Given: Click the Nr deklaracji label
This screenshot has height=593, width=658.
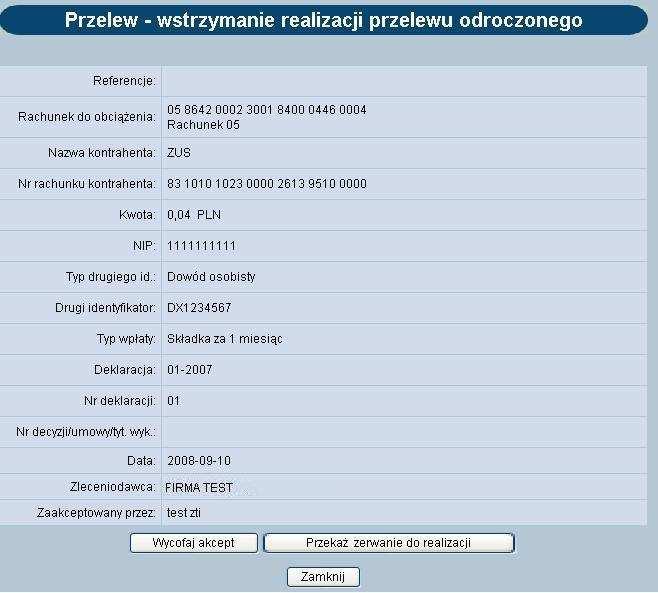Looking at the screenshot, I should [x=120, y=401].
